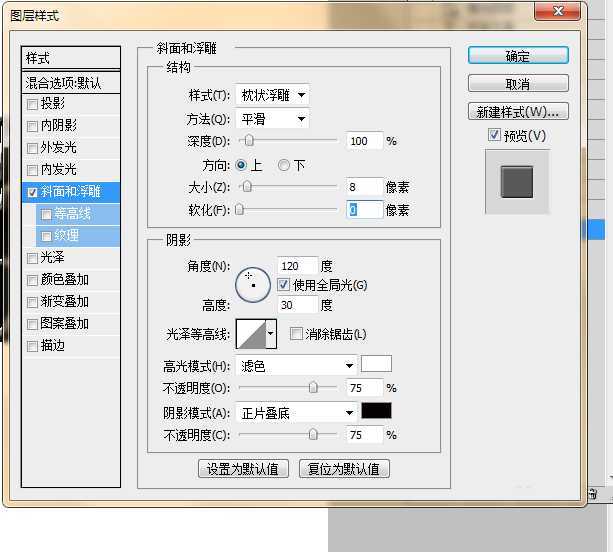
Task: Click the angle dial compass control
Action: coord(253,284)
